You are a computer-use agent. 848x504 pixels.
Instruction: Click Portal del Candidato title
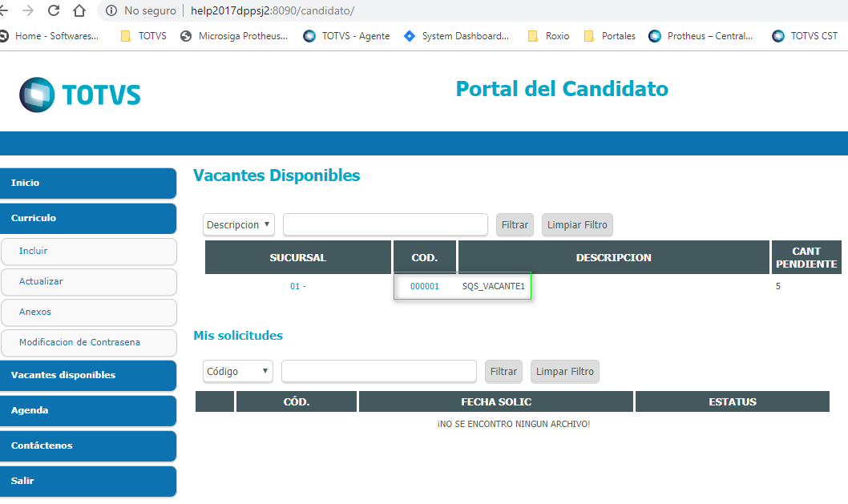tap(562, 89)
